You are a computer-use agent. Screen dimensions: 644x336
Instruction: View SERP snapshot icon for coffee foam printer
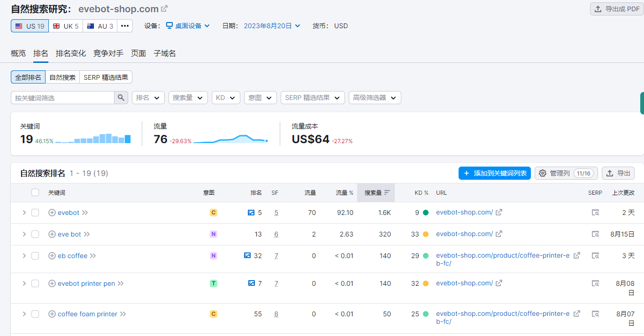(x=595, y=314)
